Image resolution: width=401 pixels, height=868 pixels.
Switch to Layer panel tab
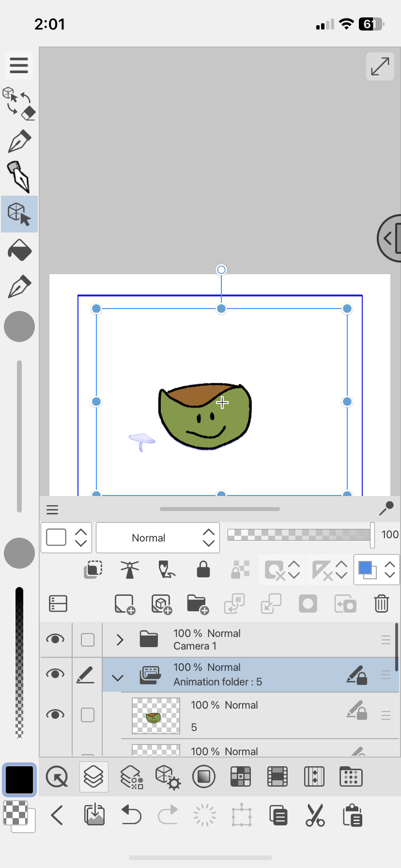(x=94, y=777)
